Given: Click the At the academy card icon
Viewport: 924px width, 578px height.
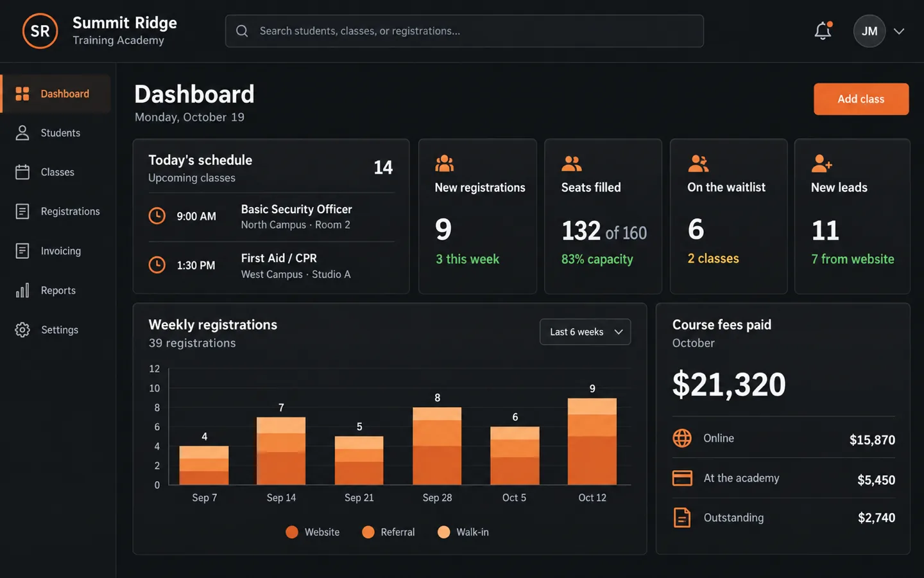Looking at the screenshot, I should click(x=682, y=478).
